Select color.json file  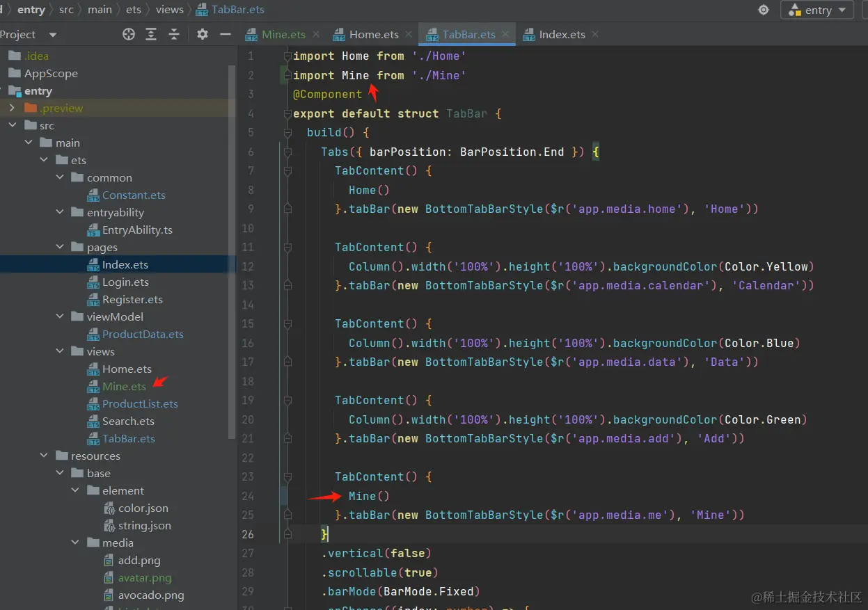(143, 508)
